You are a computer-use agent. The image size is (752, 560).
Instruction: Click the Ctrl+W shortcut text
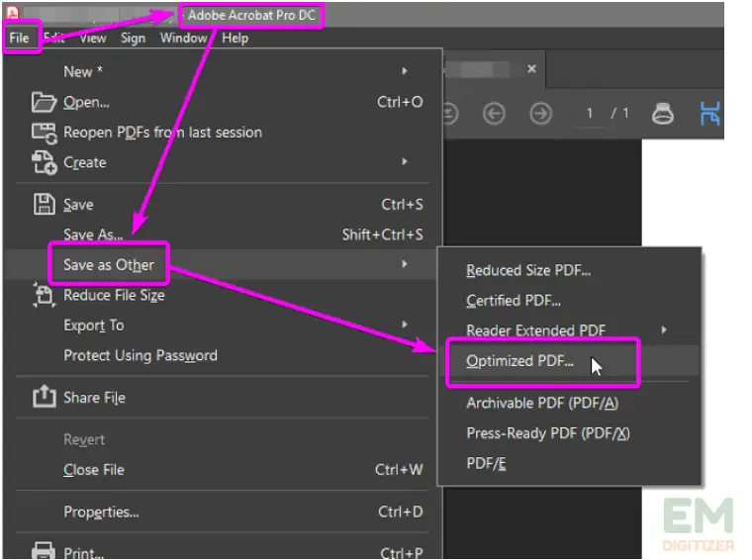point(399,470)
